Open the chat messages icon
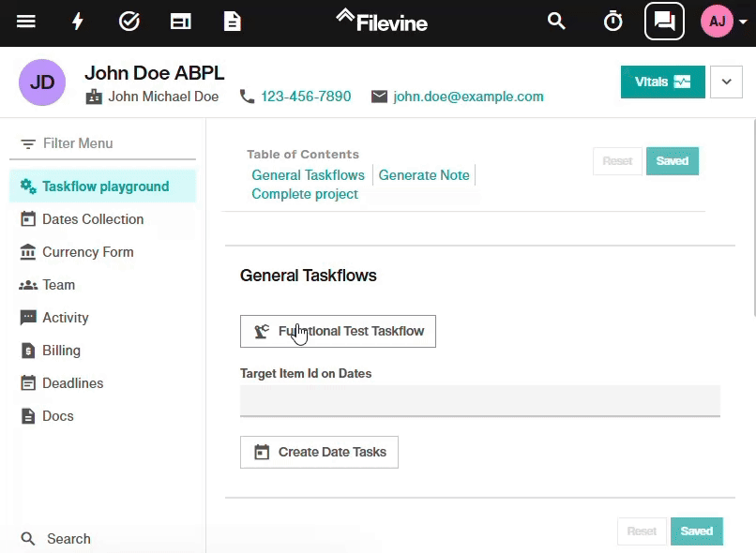The width and height of the screenshot is (756, 553). 664,22
